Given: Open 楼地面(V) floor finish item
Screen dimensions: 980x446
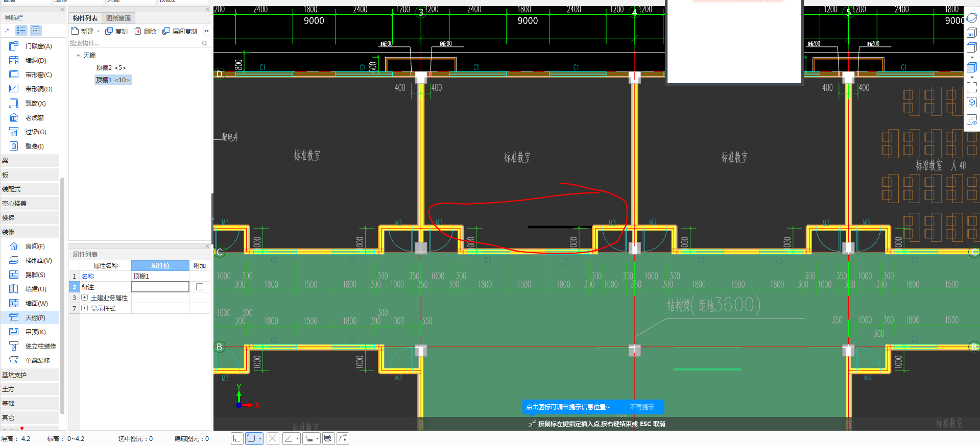Looking at the screenshot, I should point(31,260).
